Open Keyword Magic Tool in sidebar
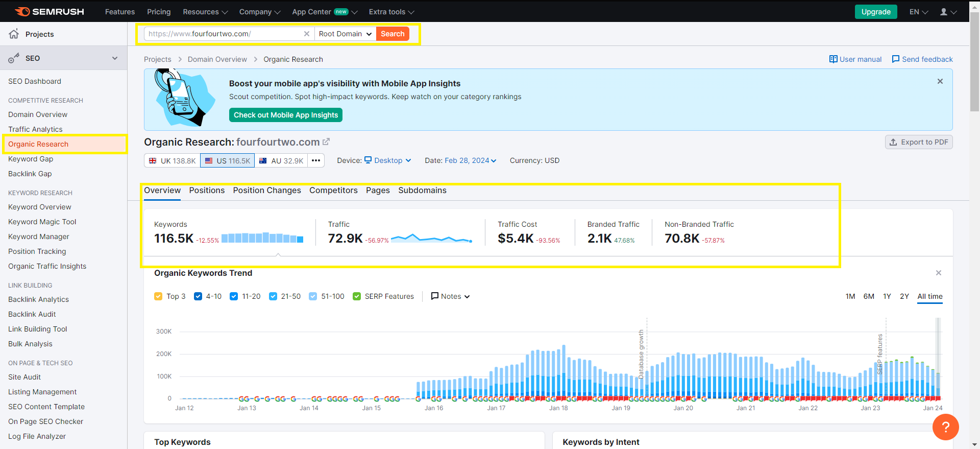 click(x=42, y=222)
